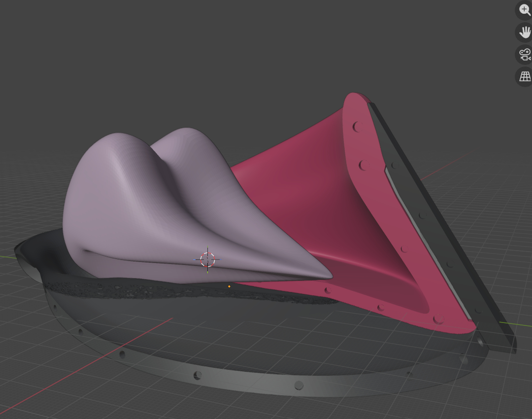Click the zoom magnifier icon

tap(525, 10)
